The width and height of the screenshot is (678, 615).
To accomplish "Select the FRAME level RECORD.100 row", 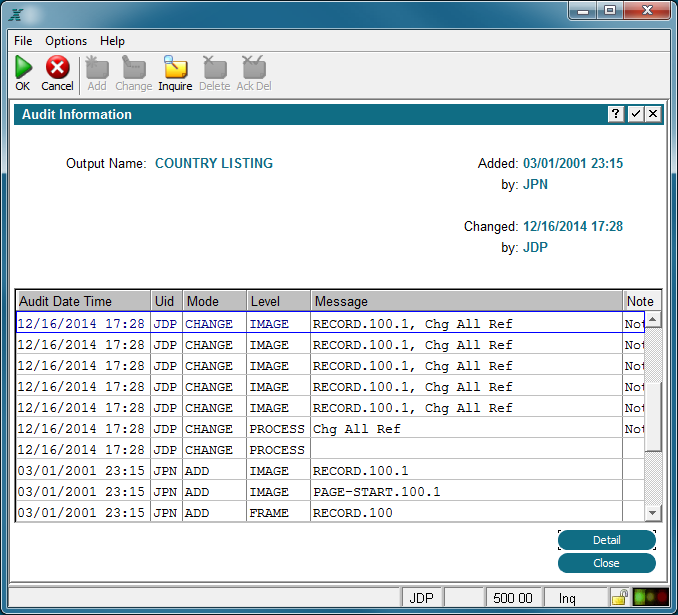I will [x=330, y=512].
